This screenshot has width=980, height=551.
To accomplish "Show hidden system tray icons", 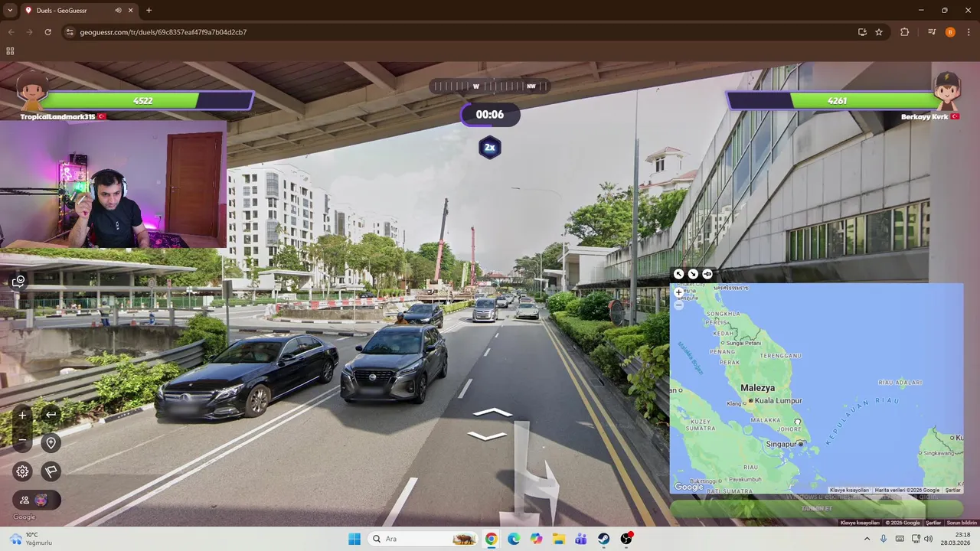I will click(867, 539).
